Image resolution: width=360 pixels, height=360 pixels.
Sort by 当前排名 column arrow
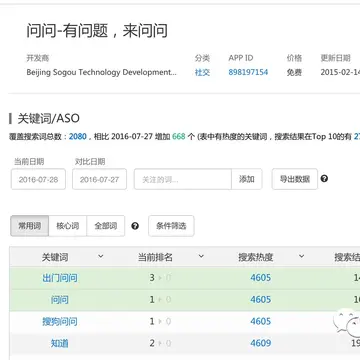tap(201, 257)
